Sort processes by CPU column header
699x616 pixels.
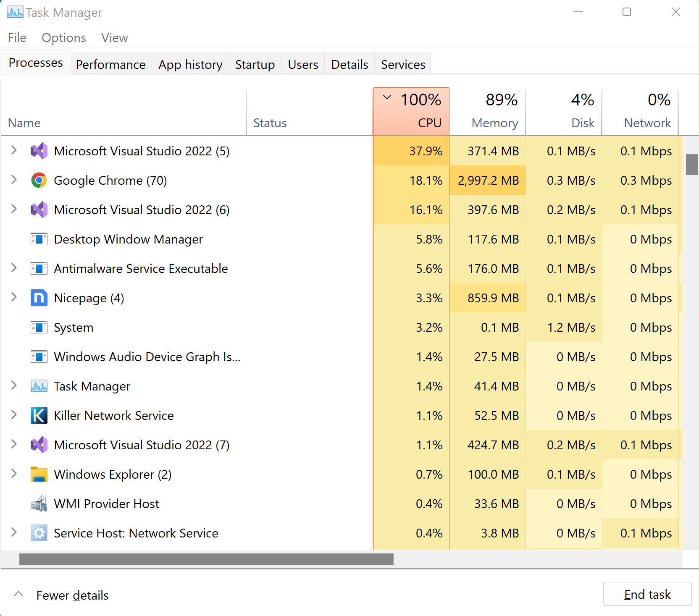click(x=411, y=111)
